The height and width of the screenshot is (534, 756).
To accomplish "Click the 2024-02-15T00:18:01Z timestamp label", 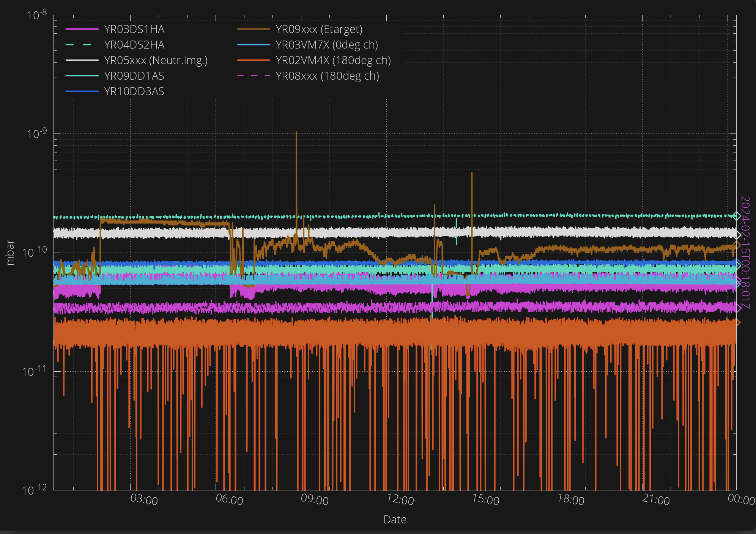I will pos(745,253).
